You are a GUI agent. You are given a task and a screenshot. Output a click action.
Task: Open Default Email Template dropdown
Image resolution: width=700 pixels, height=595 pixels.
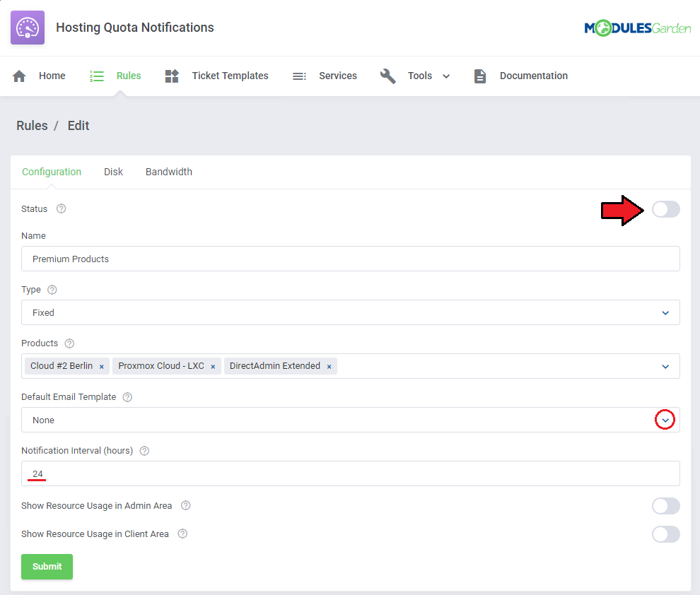351,420
